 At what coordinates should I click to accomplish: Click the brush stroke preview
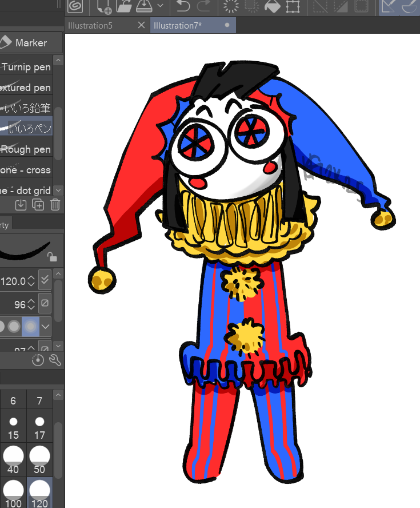[x=25, y=251]
